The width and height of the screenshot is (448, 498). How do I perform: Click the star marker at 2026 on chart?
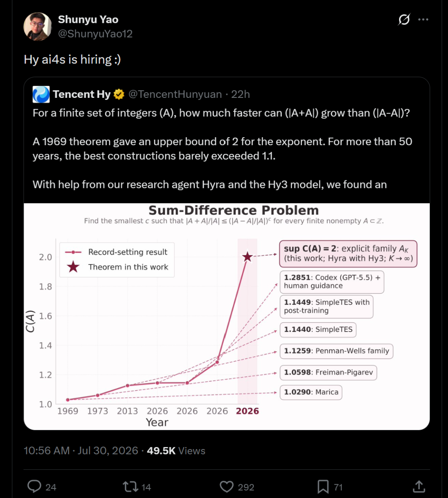247,257
